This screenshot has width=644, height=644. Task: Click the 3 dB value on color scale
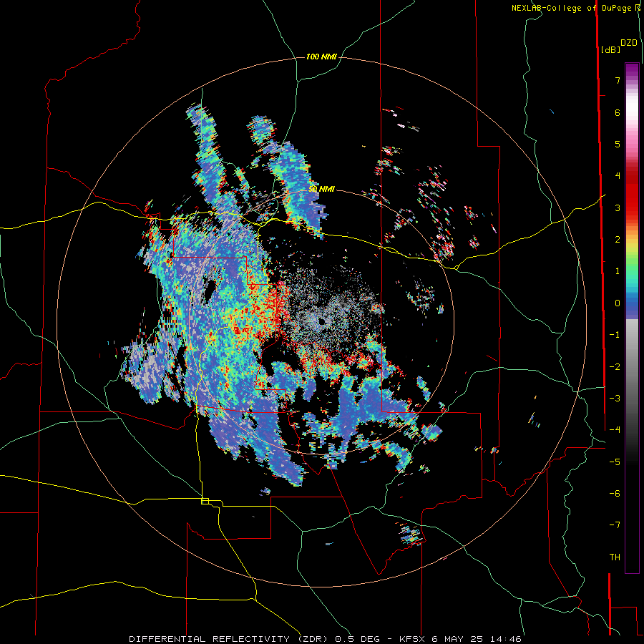(x=618, y=208)
